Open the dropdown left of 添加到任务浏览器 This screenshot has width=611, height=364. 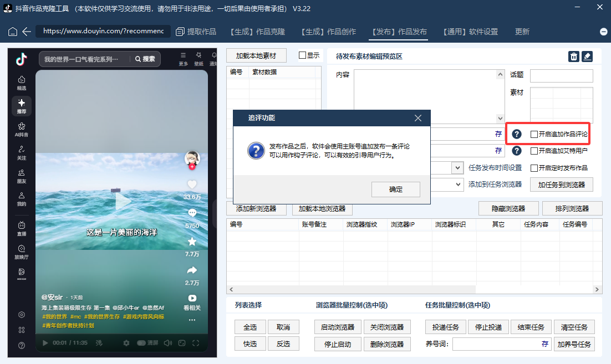[x=457, y=184]
